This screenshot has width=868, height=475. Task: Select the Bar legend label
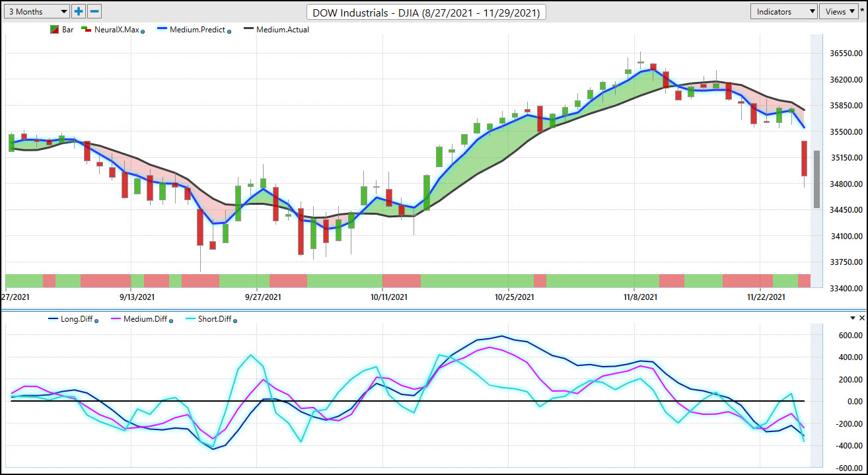click(x=68, y=30)
